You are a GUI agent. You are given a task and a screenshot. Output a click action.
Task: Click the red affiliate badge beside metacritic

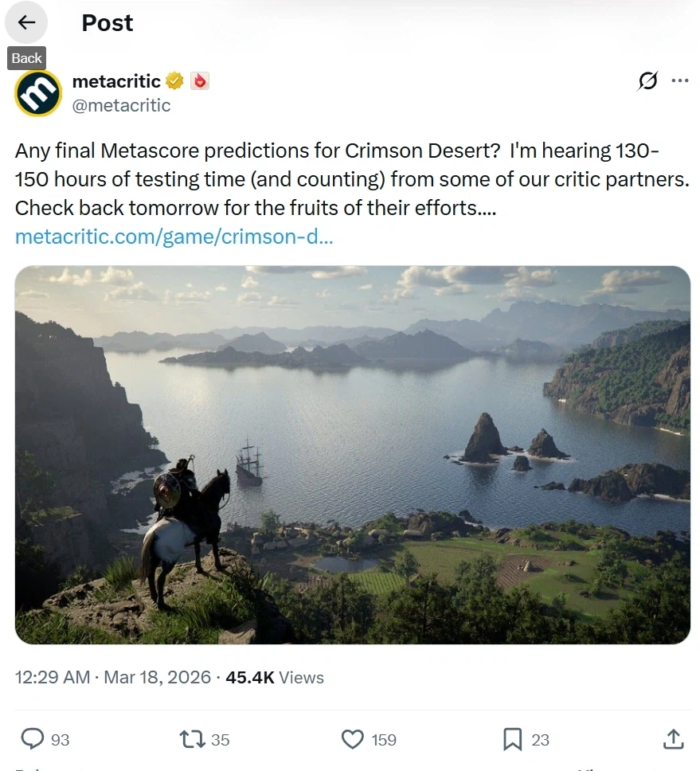[199, 81]
